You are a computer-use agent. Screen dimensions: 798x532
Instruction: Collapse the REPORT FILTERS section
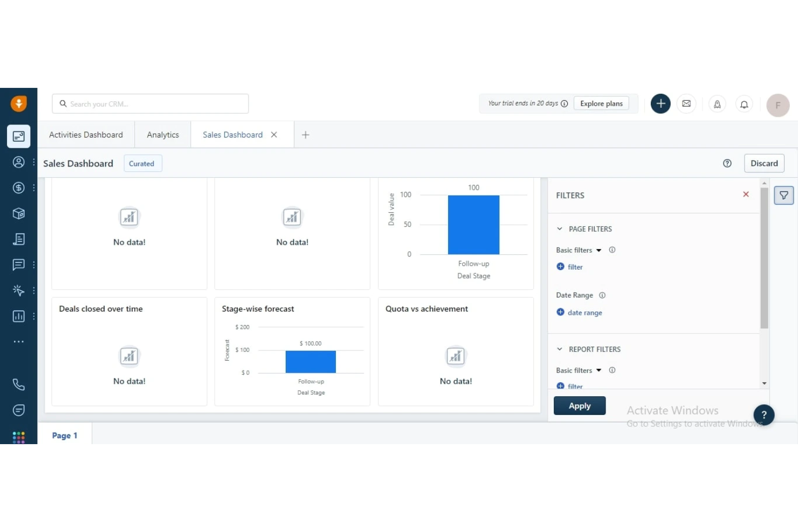[559, 349]
